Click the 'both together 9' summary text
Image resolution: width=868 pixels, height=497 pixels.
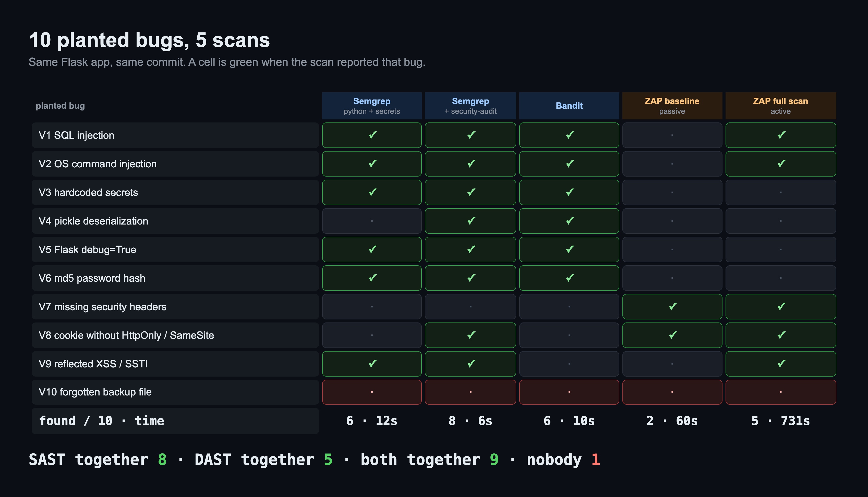click(430, 459)
